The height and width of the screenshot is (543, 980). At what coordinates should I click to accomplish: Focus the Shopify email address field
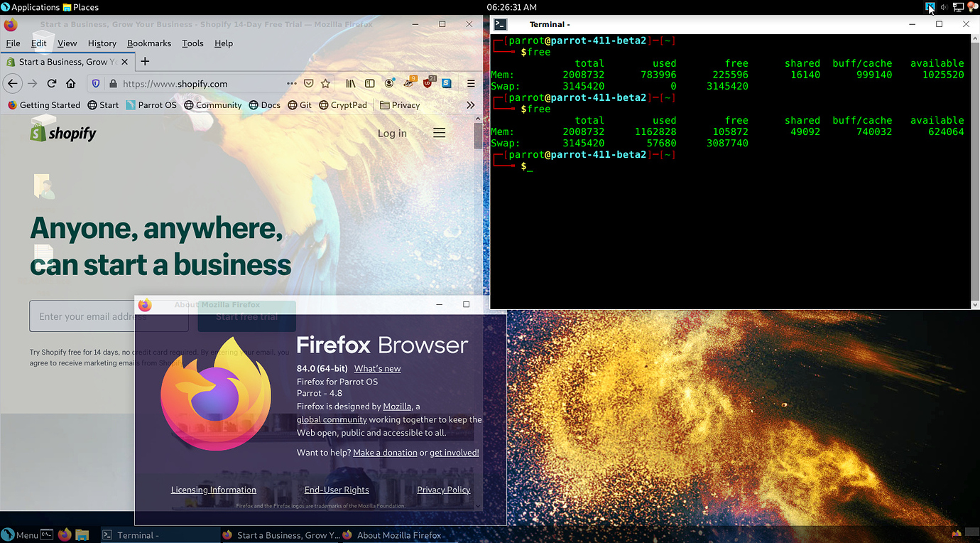click(109, 316)
